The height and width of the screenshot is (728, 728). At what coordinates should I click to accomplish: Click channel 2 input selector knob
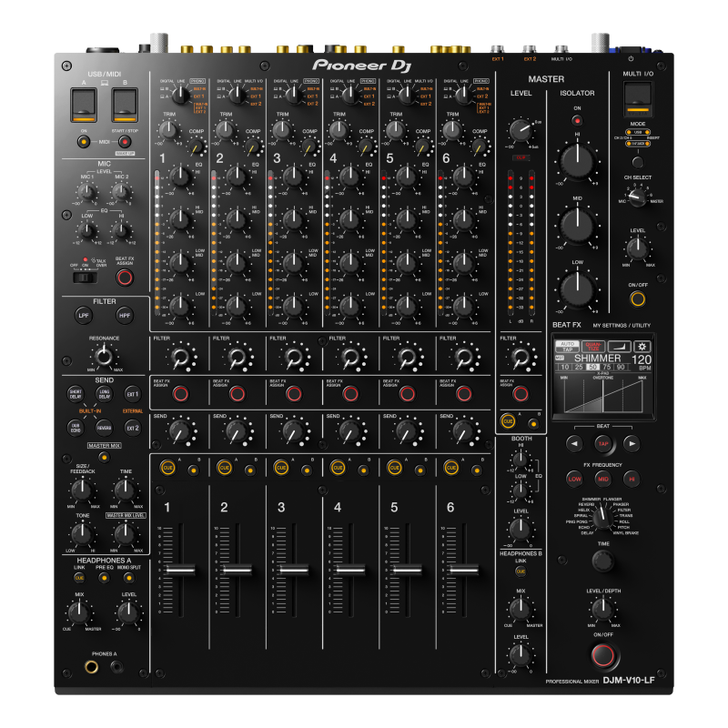pyautogui.click(x=238, y=95)
